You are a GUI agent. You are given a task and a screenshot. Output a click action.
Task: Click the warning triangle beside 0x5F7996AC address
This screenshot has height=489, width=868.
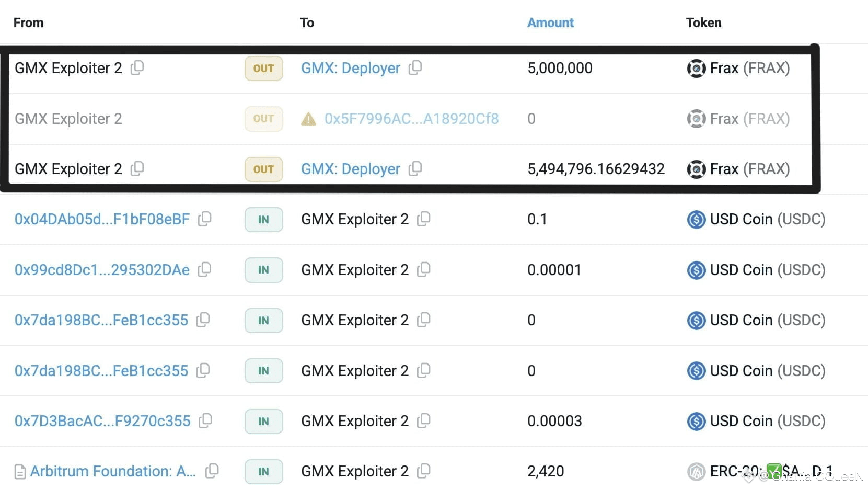308,119
